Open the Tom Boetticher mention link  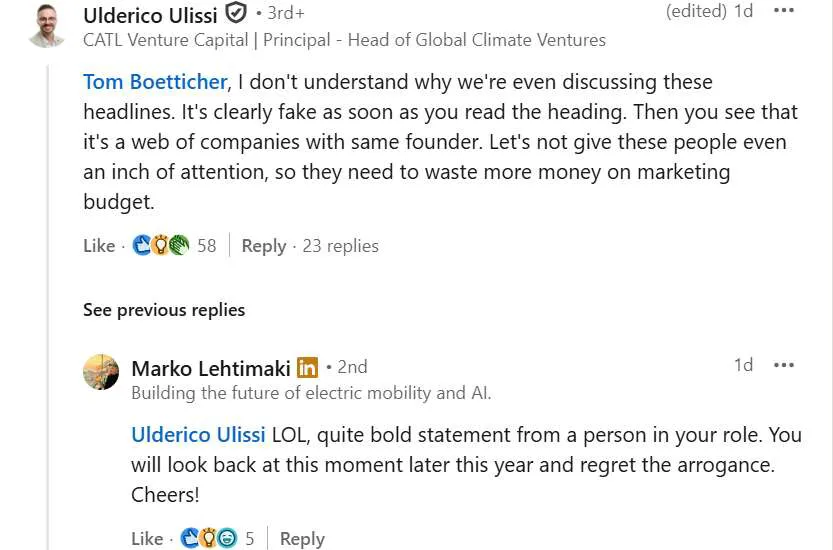click(154, 82)
